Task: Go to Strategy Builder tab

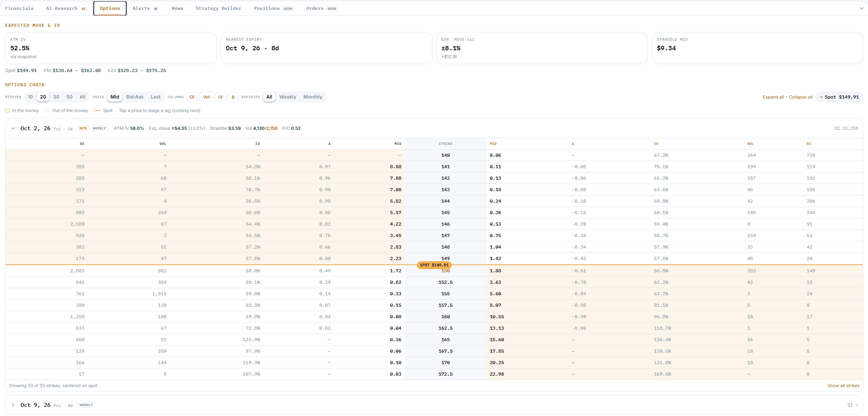Action: (218, 8)
